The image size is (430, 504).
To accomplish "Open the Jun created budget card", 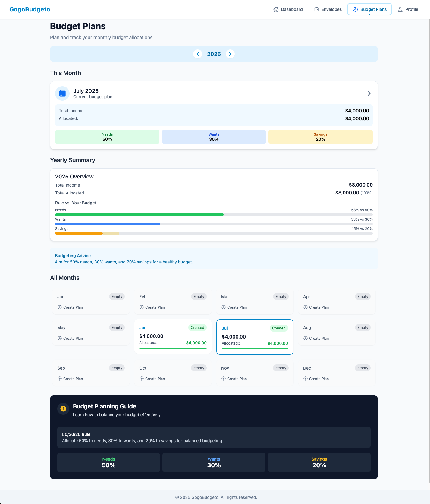I will [173, 336].
